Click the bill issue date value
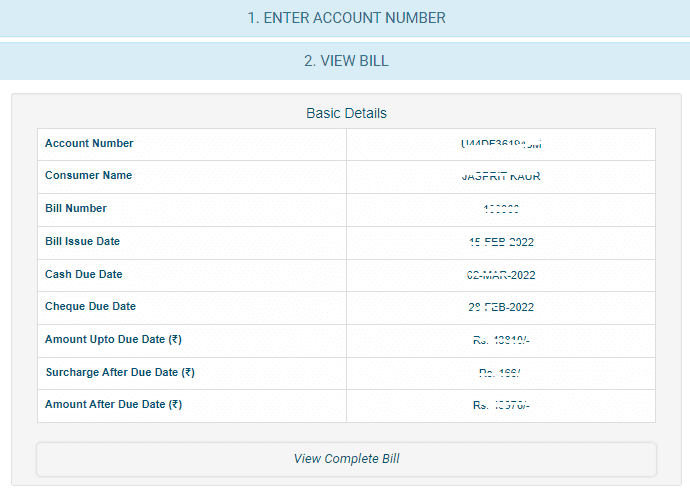 [501, 242]
